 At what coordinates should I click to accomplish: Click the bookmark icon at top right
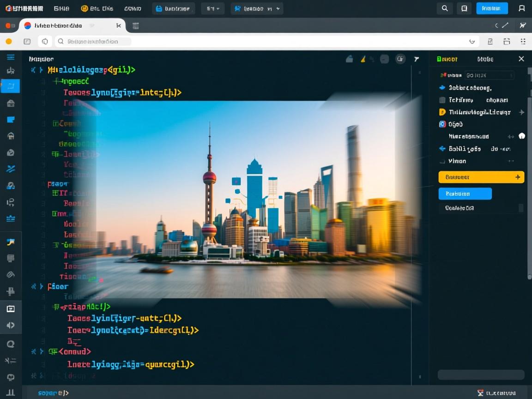[521, 8]
